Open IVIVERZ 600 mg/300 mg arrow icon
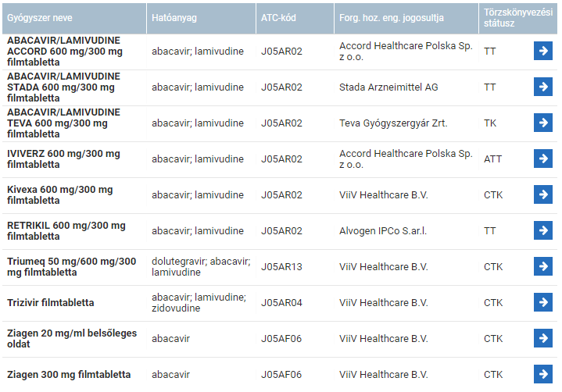Viewport: 562px width, 392px height. click(542, 159)
